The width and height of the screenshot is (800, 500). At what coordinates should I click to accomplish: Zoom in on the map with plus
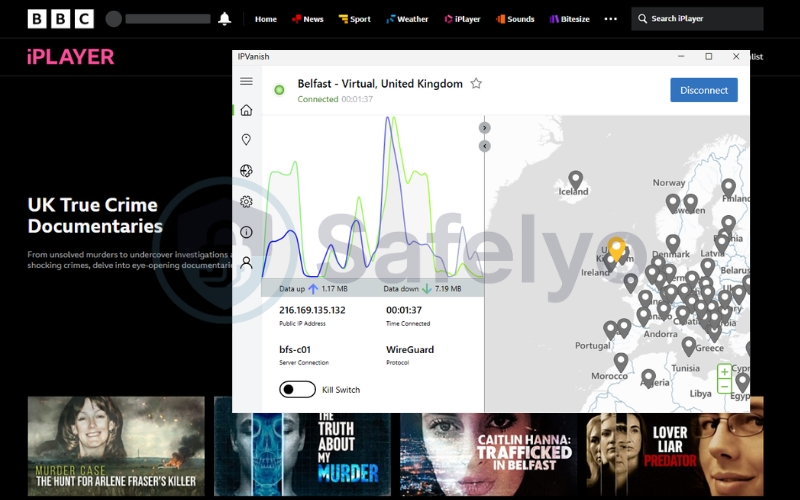click(724, 372)
